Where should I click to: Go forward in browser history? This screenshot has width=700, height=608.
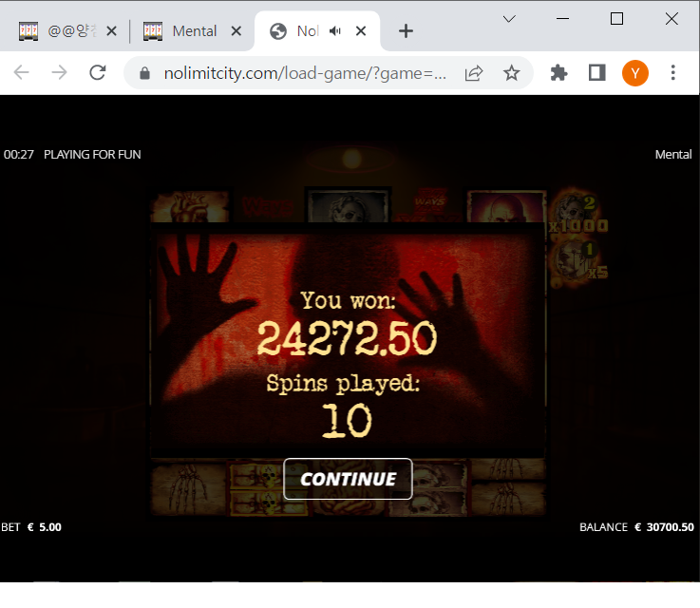(x=59, y=72)
